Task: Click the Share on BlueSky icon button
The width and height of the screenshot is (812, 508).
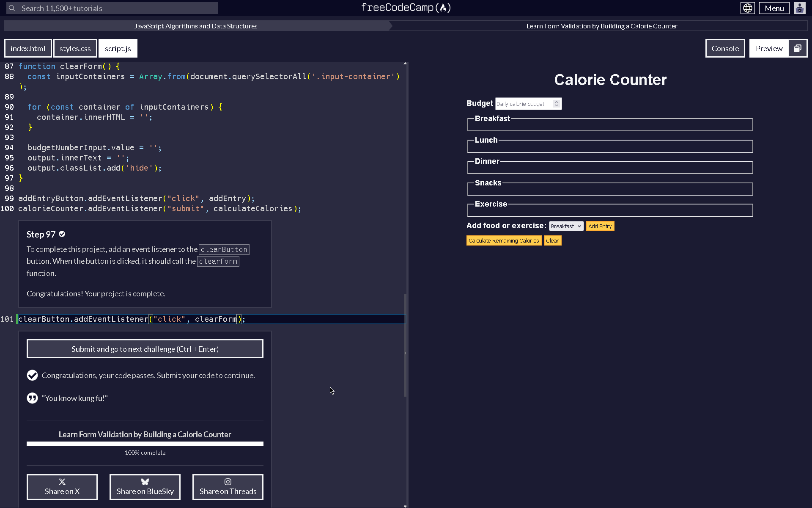Action: pos(145,486)
